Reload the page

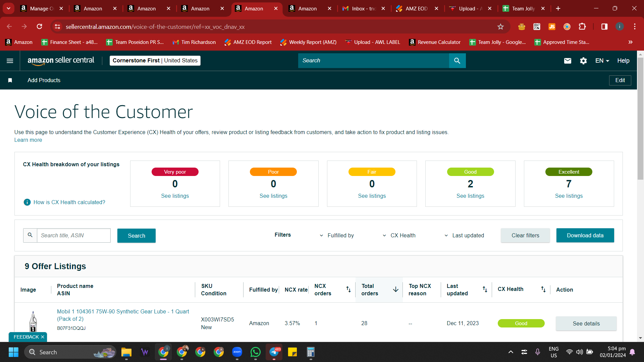tap(39, 26)
